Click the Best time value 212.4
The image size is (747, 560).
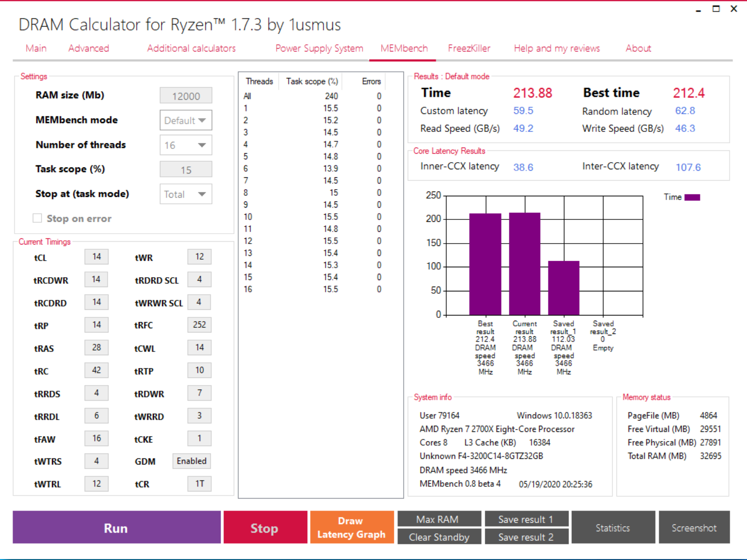(689, 93)
